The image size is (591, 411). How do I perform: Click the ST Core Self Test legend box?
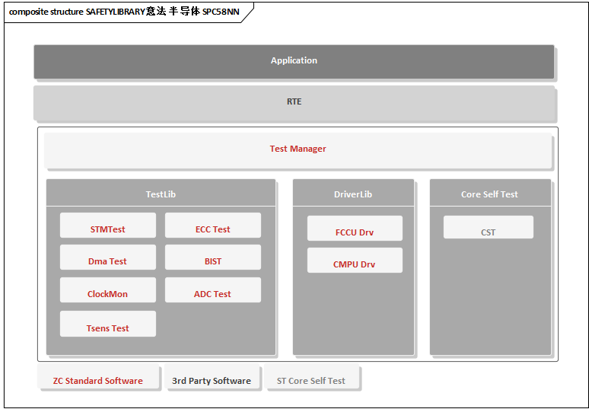click(x=311, y=376)
